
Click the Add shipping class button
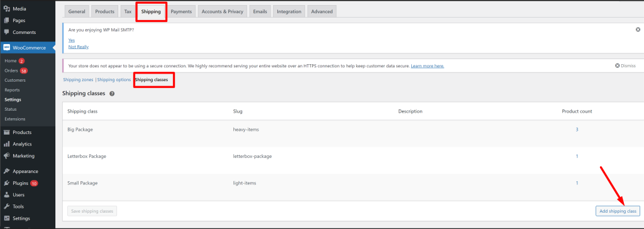[618, 211]
